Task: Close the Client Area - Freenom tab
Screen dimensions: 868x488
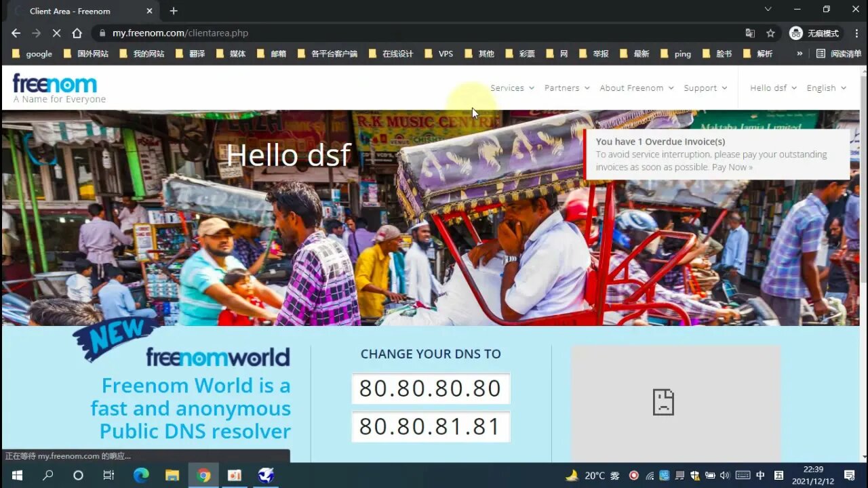Action: point(150,11)
